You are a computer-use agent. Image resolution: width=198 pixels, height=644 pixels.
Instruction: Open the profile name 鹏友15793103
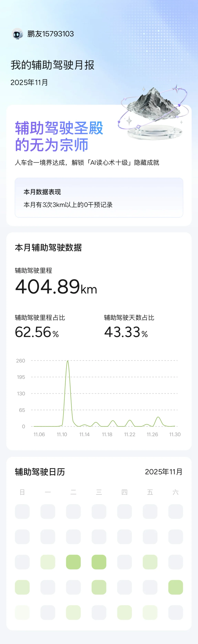51,34
